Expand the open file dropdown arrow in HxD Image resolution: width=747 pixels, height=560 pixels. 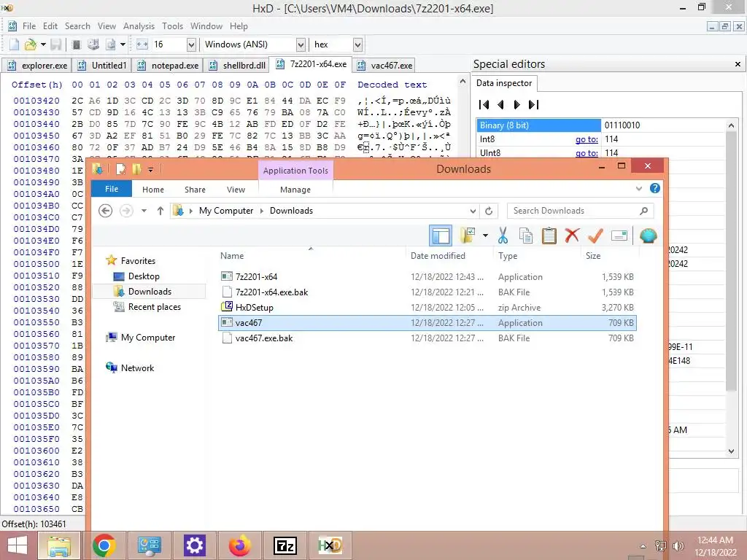[x=43, y=44]
